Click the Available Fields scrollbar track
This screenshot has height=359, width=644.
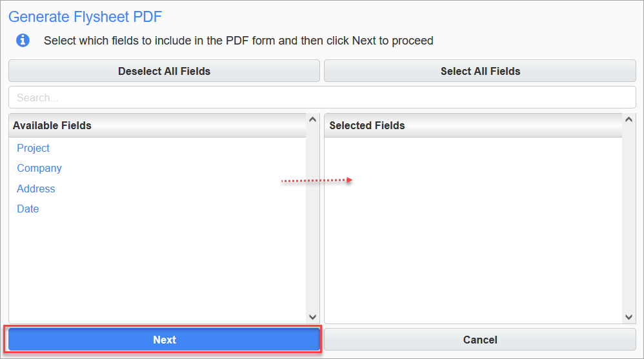point(313,218)
